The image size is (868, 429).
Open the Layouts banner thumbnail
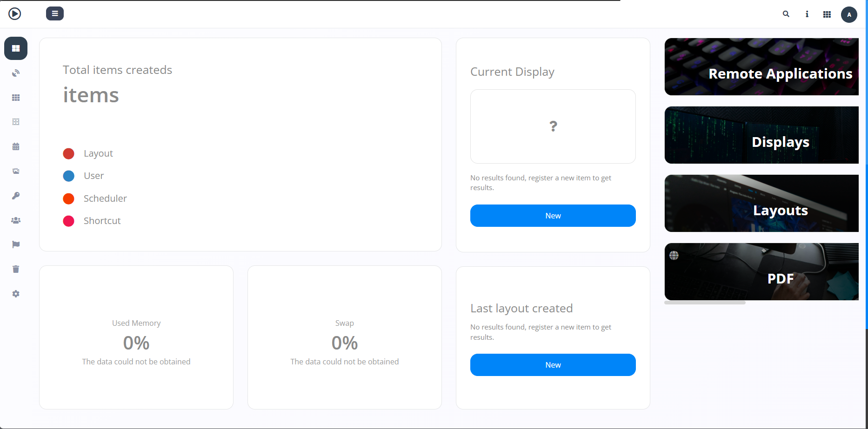coord(761,203)
